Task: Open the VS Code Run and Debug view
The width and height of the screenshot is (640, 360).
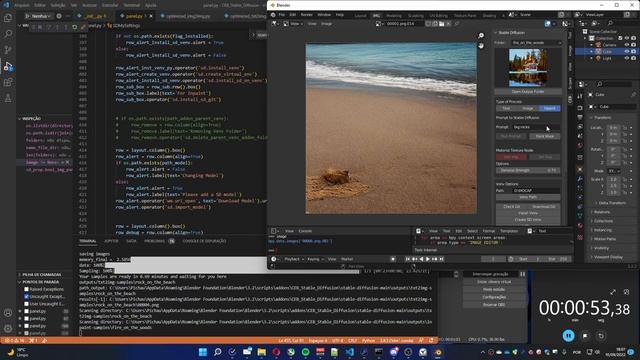Action: point(8,66)
